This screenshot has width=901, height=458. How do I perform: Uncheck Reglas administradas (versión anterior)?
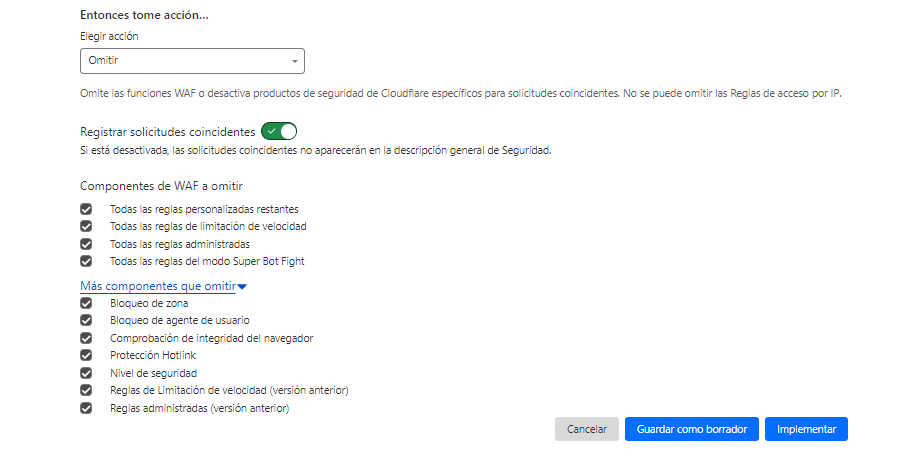(x=86, y=408)
